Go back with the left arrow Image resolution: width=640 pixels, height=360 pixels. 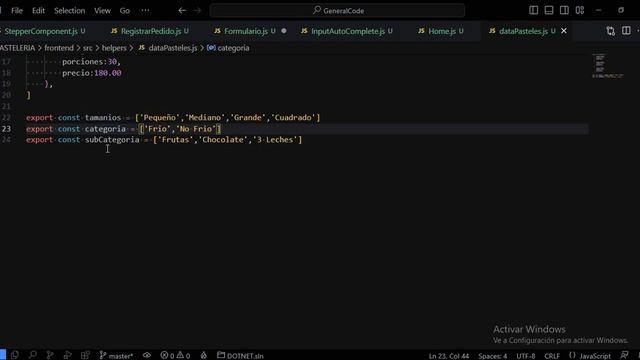point(182,11)
